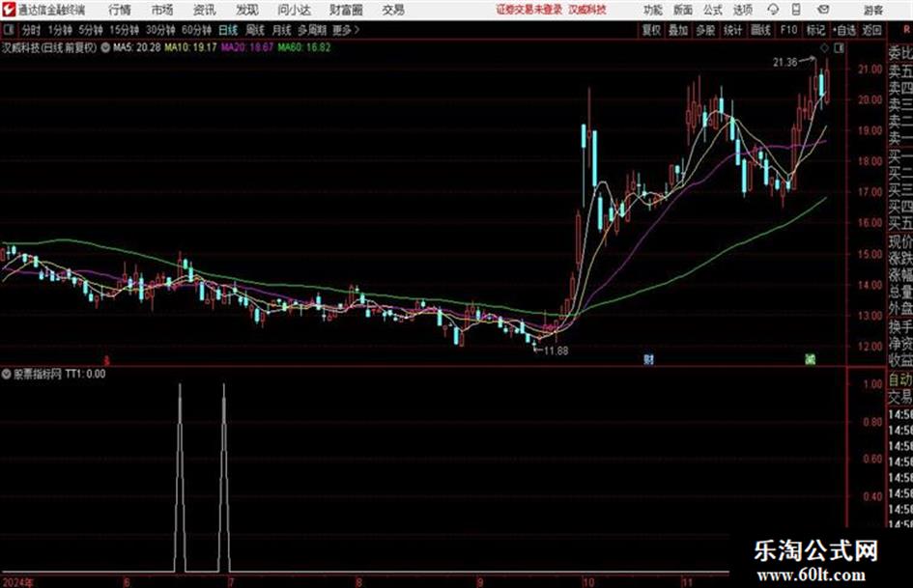
Task: Click the 画线 drawing toolbar button
Action: pyautogui.click(x=760, y=30)
